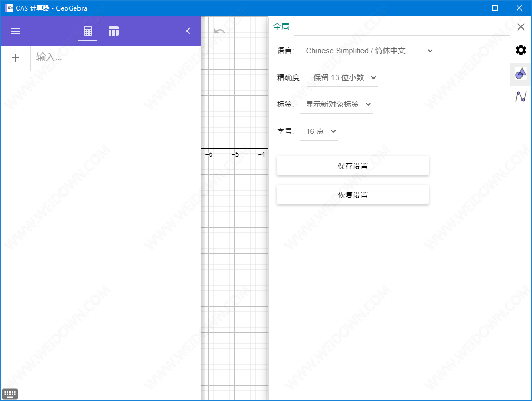The image size is (532, 401).
Task: Add a new item with the plus icon
Action: pos(15,58)
